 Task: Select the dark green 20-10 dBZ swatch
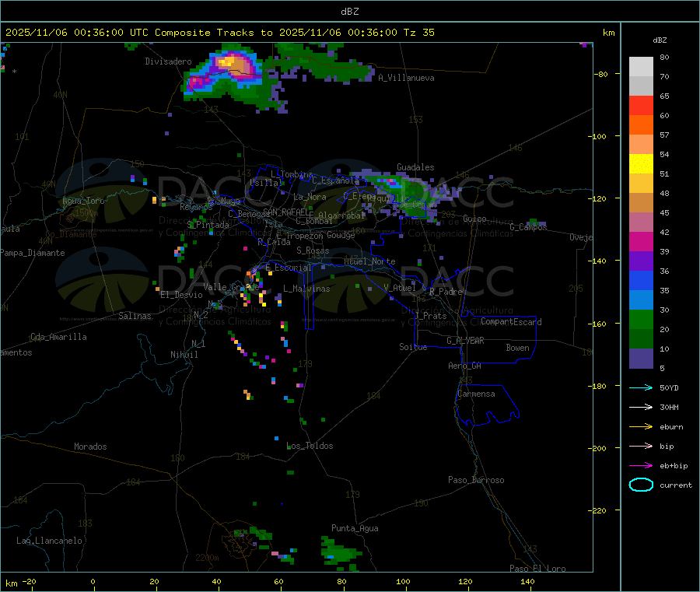pyautogui.click(x=641, y=339)
